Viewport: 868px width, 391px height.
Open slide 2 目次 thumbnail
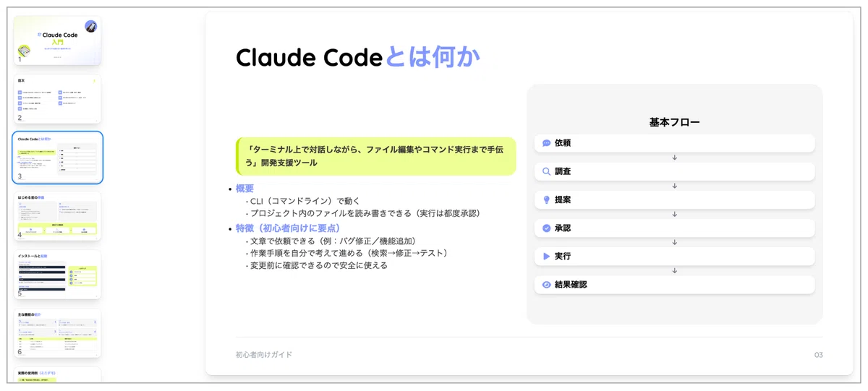(x=58, y=99)
